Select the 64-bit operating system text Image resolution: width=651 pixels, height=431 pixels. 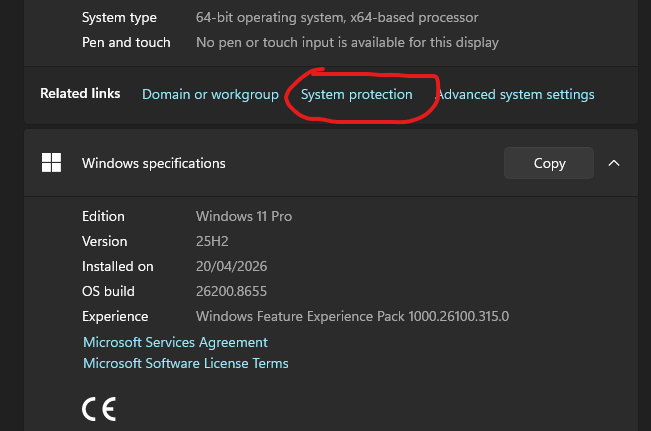pos(337,17)
